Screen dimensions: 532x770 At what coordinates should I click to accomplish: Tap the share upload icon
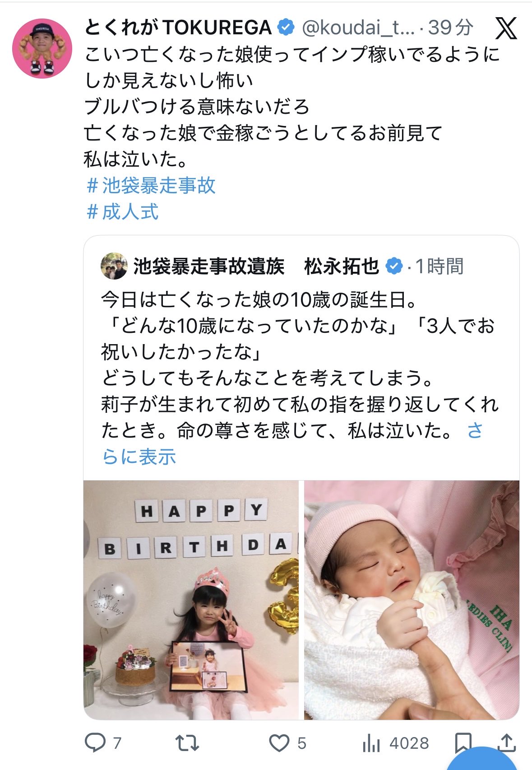[x=506, y=742]
